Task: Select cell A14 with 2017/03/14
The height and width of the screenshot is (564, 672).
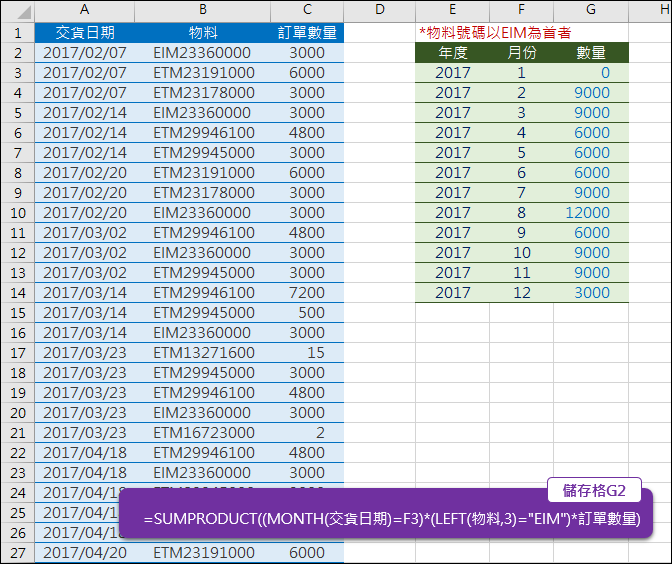Action: [84, 293]
